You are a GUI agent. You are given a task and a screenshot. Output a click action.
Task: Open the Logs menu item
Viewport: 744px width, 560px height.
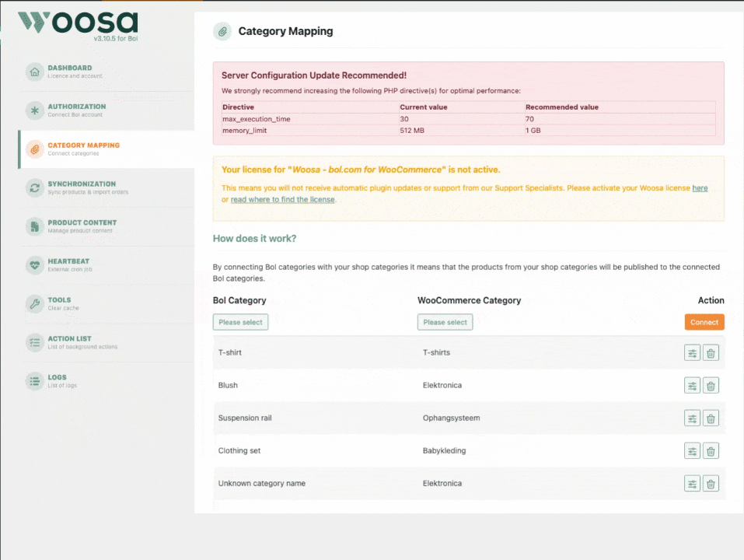coord(107,381)
